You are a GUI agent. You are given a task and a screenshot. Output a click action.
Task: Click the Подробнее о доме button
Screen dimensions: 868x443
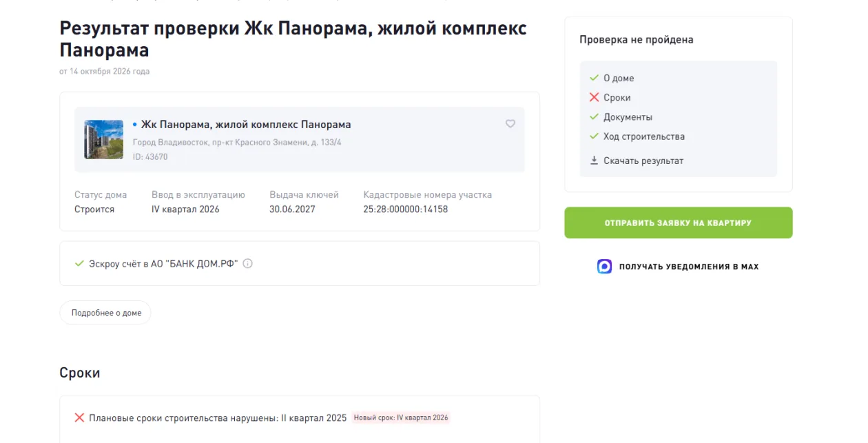click(105, 313)
